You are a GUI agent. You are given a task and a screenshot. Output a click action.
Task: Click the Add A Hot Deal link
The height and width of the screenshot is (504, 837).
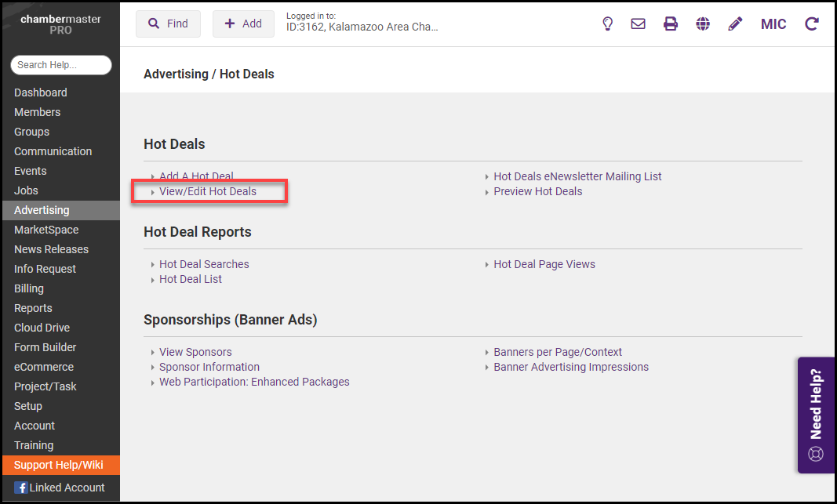(x=196, y=176)
